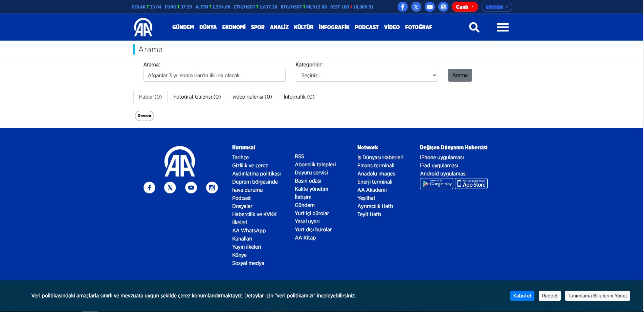The image size is (644, 312).
Task: Open İş Dünyası Haberleri link
Action: click(x=380, y=158)
